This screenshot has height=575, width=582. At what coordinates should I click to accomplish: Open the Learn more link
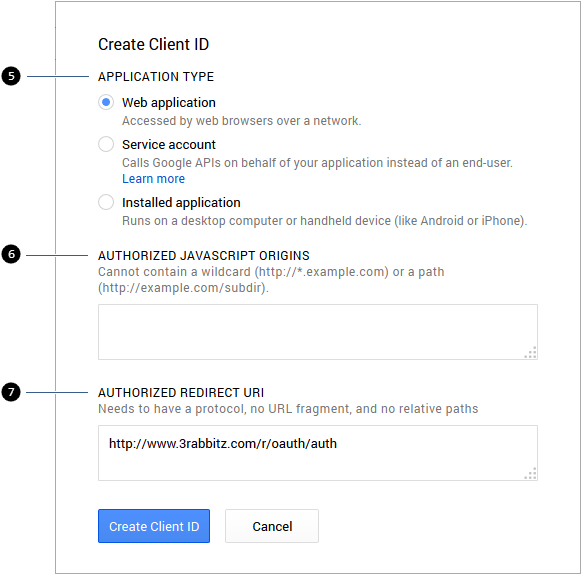pyautogui.click(x=153, y=179)
